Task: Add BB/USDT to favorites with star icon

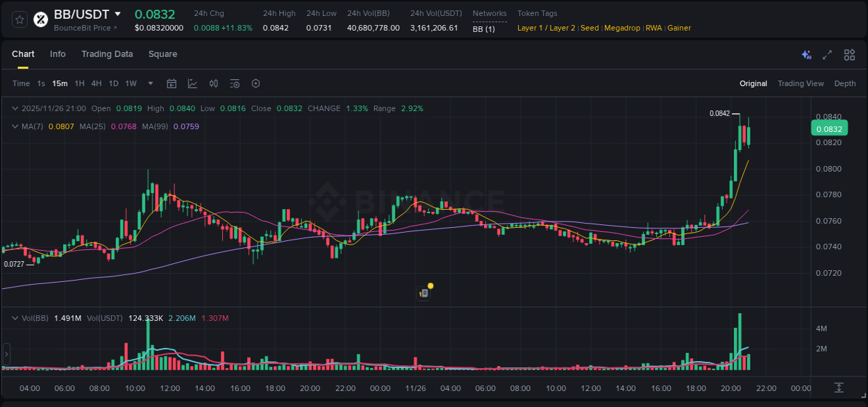Action: tap(19, 19)
